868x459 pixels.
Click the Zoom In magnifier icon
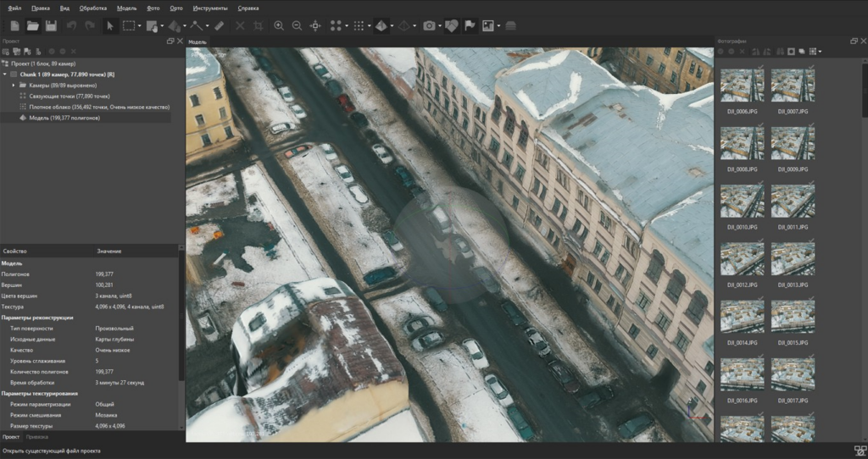279,25
